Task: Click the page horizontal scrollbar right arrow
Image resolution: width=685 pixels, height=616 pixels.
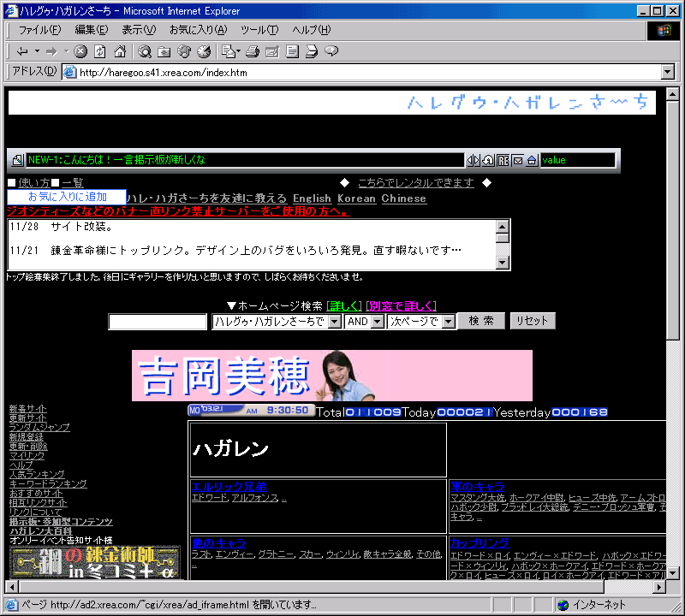Action: click(659, 587)
